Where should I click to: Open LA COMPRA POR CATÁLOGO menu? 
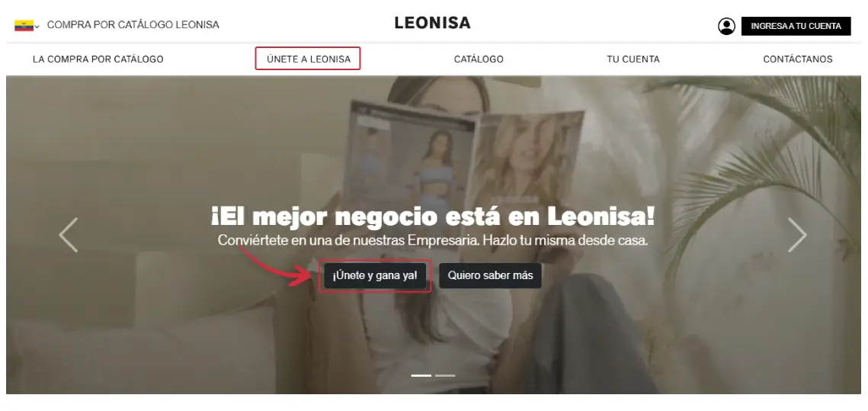pyautogui.click(x=98, y=59)
